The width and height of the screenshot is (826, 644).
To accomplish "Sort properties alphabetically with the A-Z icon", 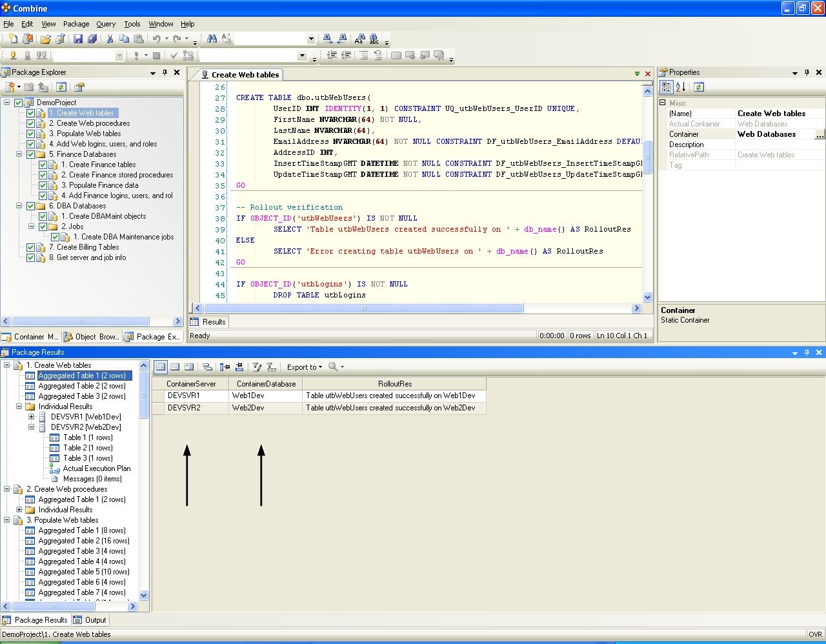I will coord(680,87).
